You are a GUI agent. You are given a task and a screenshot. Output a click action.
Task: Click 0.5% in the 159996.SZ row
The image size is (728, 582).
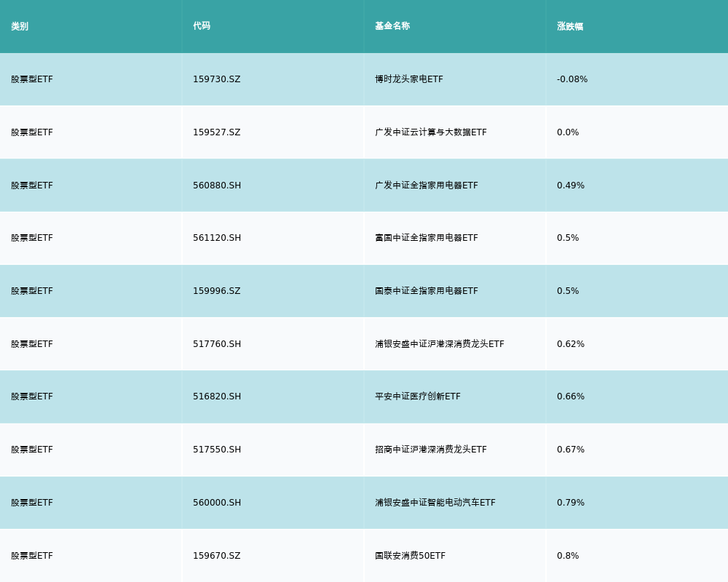click(x=568, y=291)
